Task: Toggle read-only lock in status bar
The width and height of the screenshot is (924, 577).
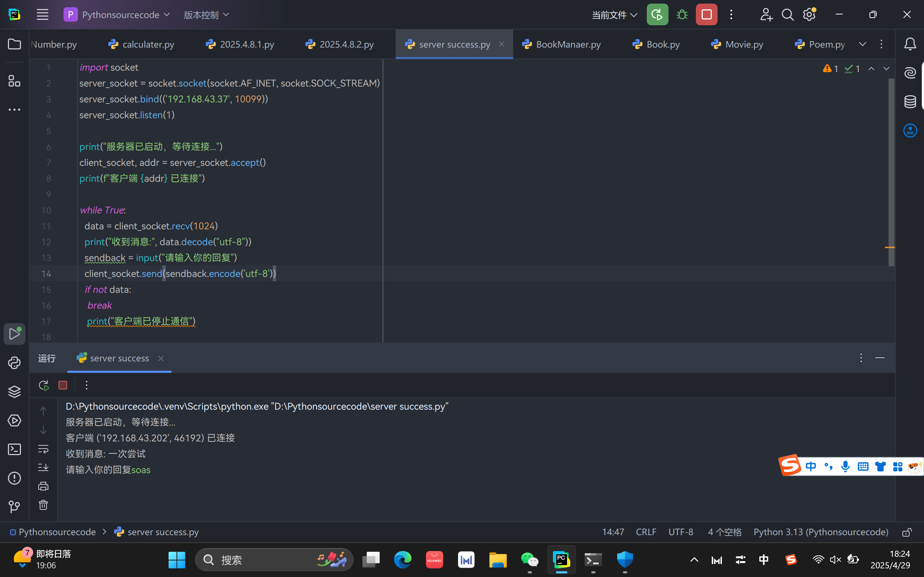Action: click(907, 532)
